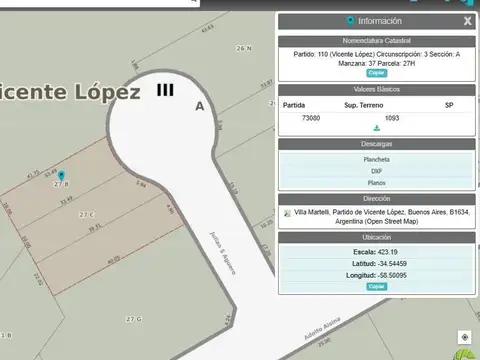This screenshot has height=360, width=480.
Task: Copy the Ubicación coordinates
Action: (377, 286)
